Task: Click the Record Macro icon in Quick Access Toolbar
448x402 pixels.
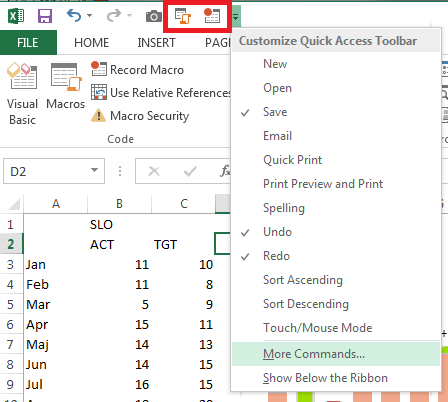Action: pos(212,16)
